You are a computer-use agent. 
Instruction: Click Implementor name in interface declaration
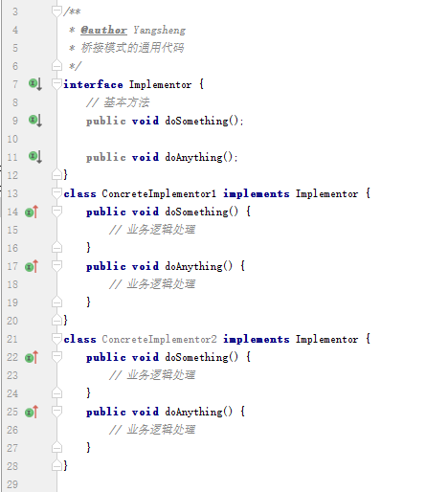[161, 85]
